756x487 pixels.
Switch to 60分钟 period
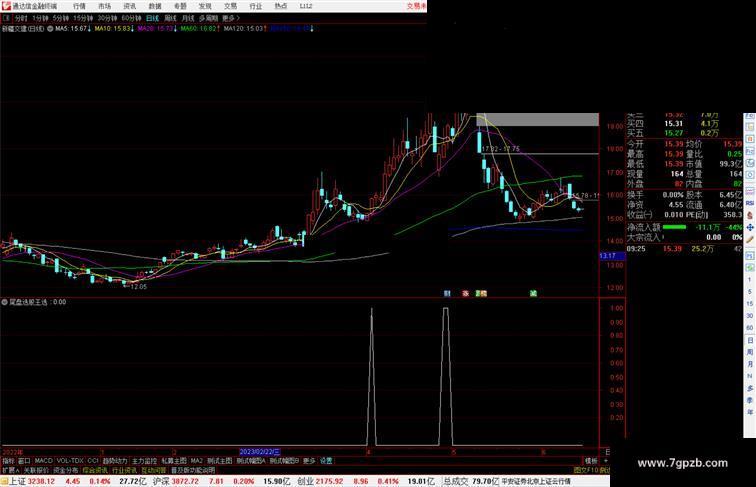pos(131,18)
